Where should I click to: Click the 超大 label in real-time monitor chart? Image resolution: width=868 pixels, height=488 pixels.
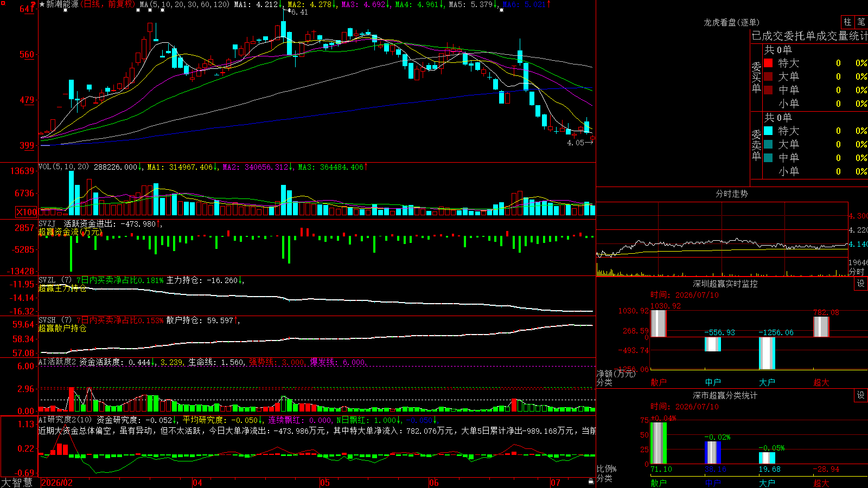(821, 382)
